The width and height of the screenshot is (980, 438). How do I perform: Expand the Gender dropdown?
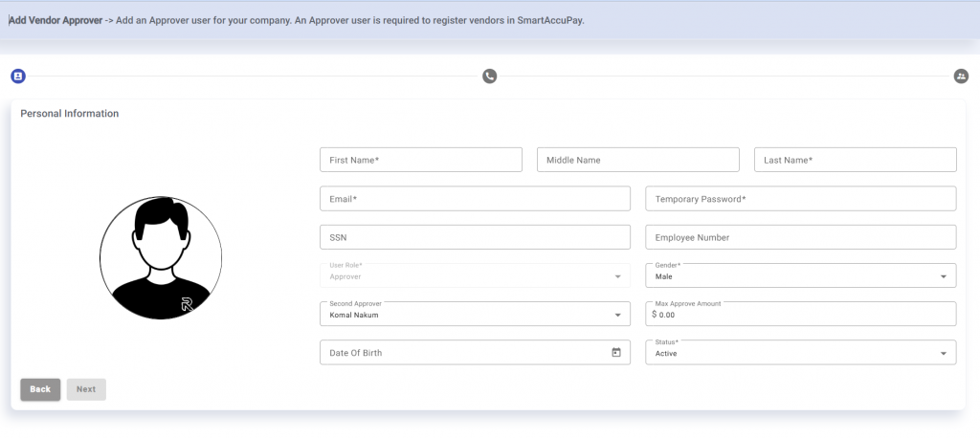[800, 275]
